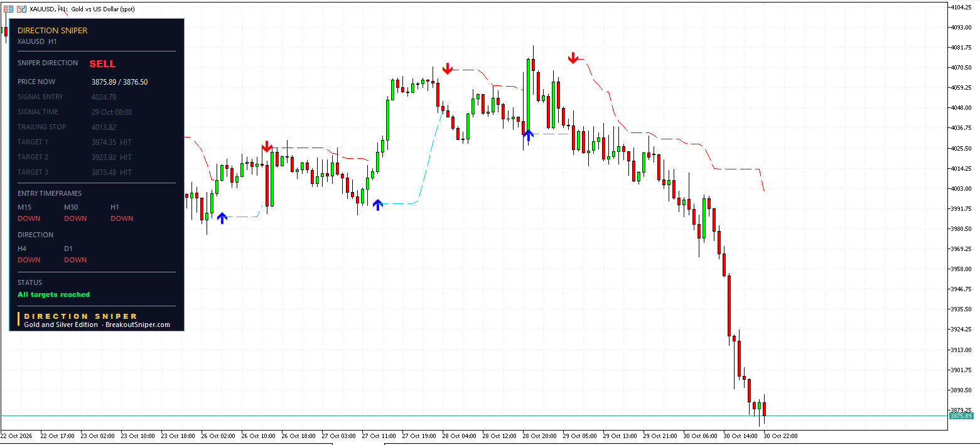The height and width of the screenshot is (445, 980).
Task: Click the DOWN status under D1
Action: click(x=75, y=260)
